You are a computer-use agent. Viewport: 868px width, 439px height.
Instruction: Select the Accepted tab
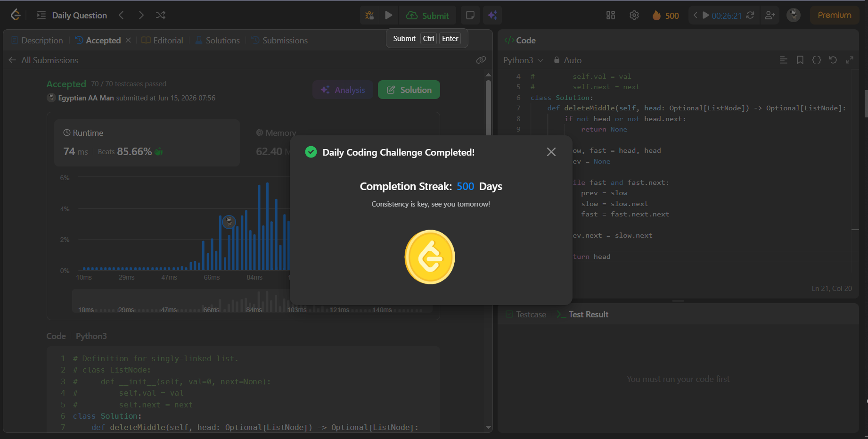click(x=98, y=41)
